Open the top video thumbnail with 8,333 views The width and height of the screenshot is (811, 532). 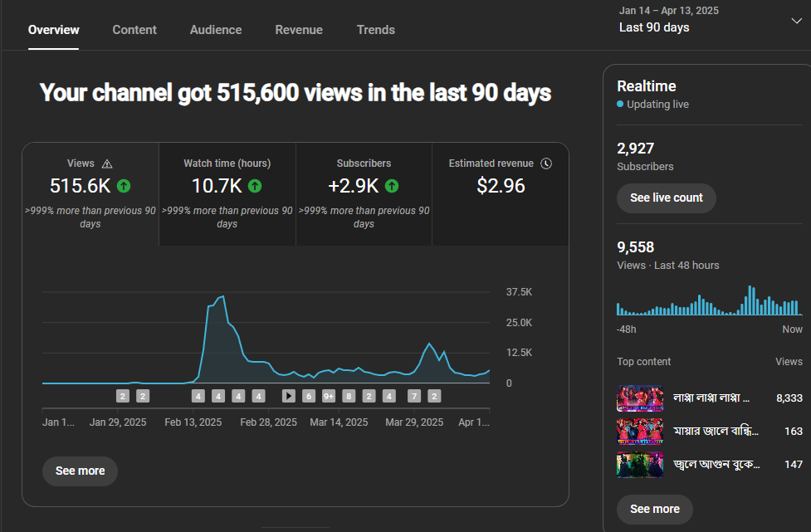[x=640, y=398]
